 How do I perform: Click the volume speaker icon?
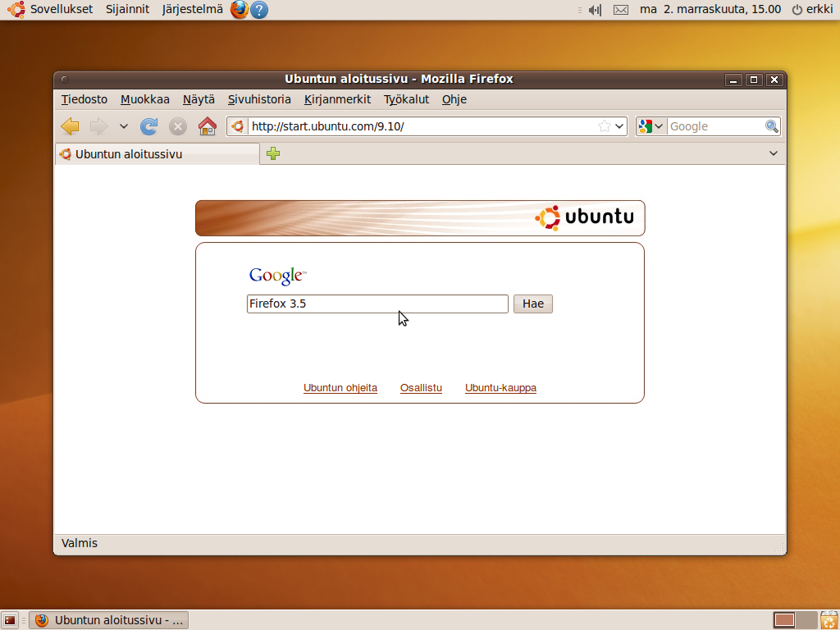click(x=596, y=10)
